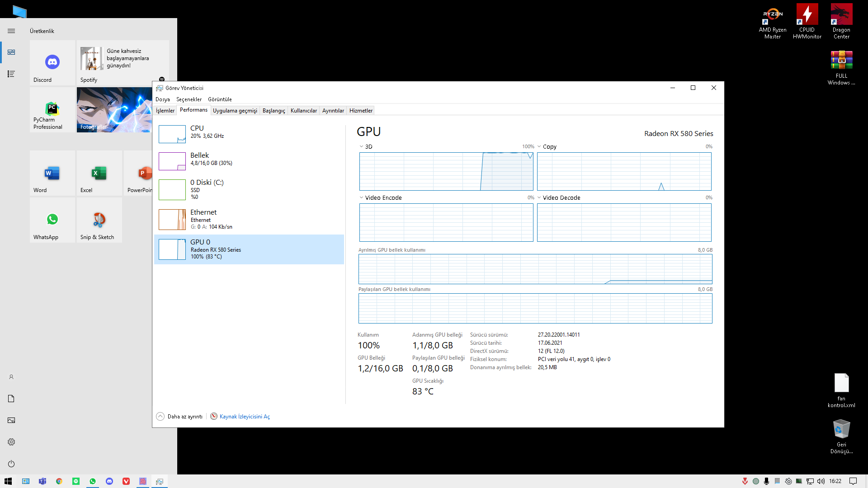Expand the Copy graph engine dropdown
This screenshot has height=488, width=868.
pyautogui.click(x=539, y=146)
